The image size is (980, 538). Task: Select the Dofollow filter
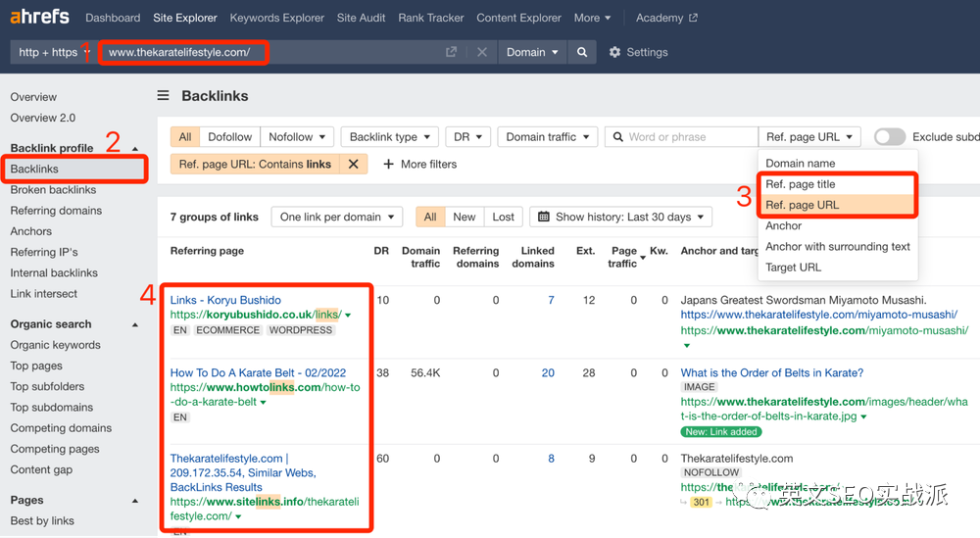coord(230,137)
